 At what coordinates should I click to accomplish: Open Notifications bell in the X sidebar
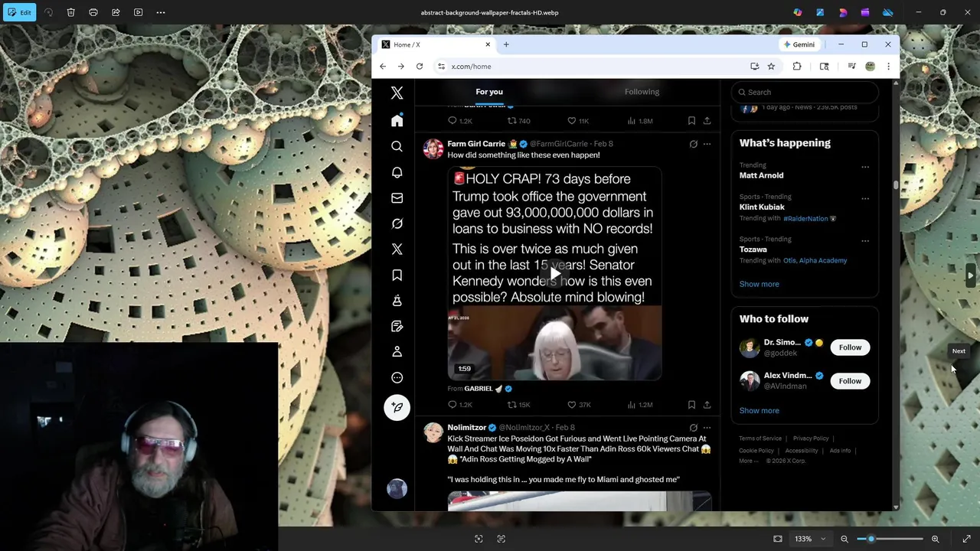pos(397,172)
